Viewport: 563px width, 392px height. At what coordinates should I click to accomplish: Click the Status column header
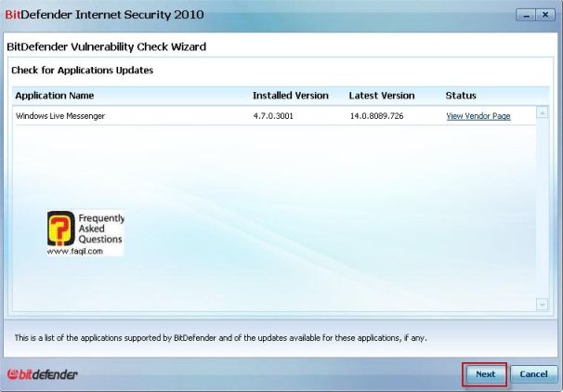(x=461, y=96)
